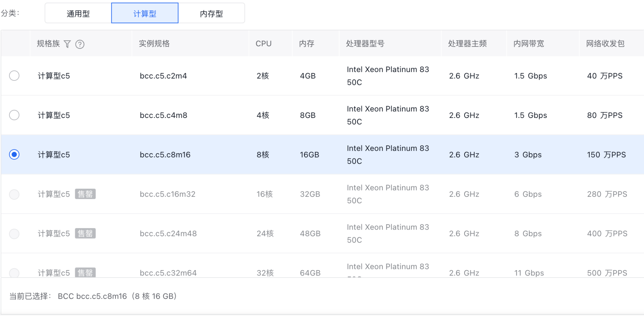The image size is (644, 316).
Task: Click the bcc.c5.c4m8 instance name cell
Action: (163, 115)
